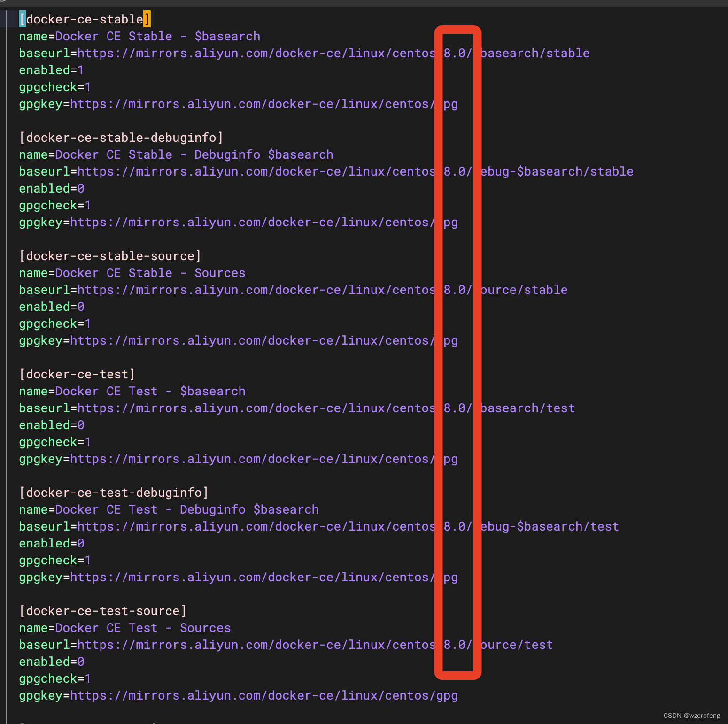The height and width of the screenshot is (724, 728).
Task: Click the baseurl line ending in source/stable
Action: point(294,290)
